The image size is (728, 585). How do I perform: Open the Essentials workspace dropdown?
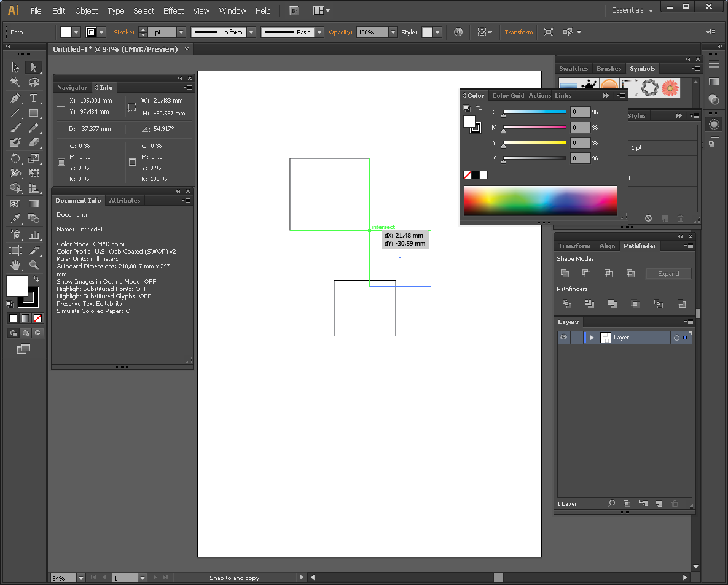click(x=632, y=10)
